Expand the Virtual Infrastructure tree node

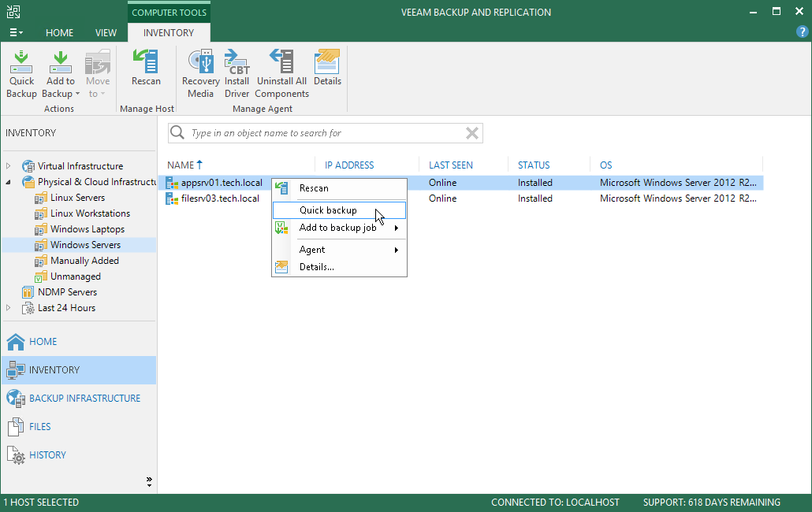click(9, 166)
